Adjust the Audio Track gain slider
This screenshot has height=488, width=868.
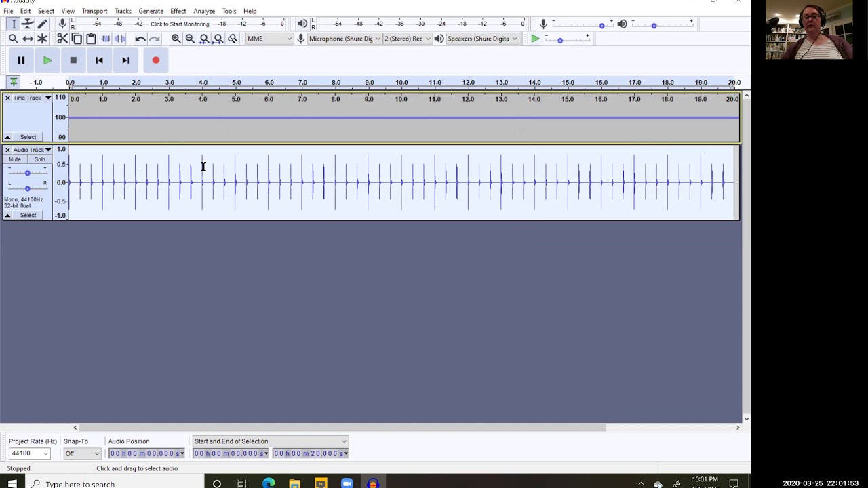pos(27,173)
